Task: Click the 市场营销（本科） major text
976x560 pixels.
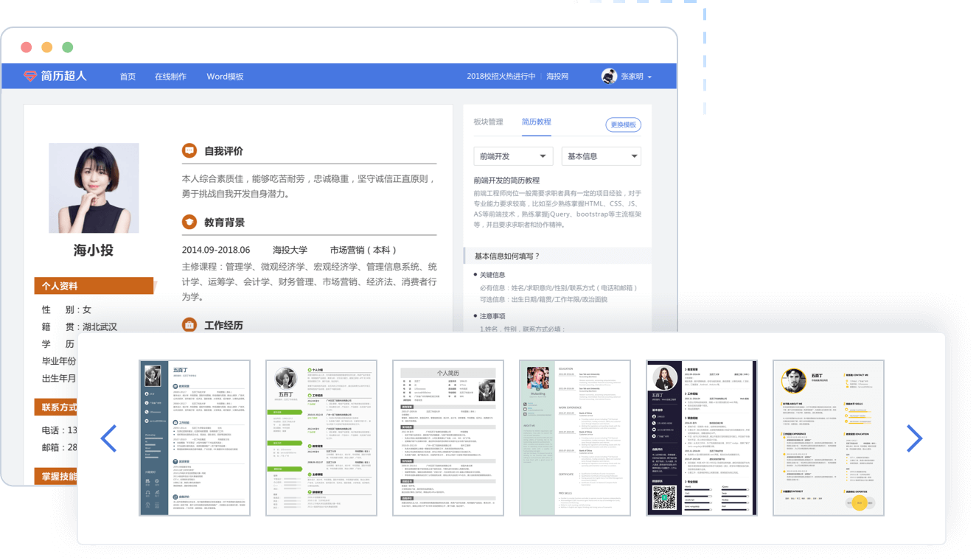Action: [364, 251]
